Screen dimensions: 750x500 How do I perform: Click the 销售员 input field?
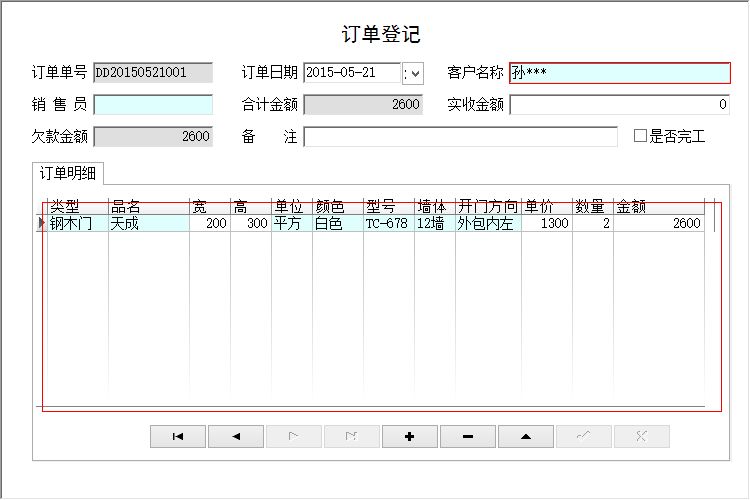tap(153, 105)
